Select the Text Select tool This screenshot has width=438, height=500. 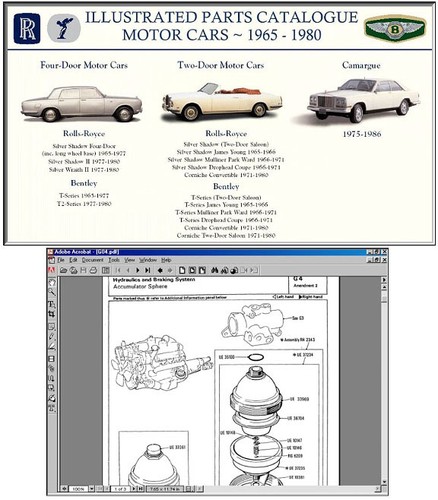coord(52,304)
